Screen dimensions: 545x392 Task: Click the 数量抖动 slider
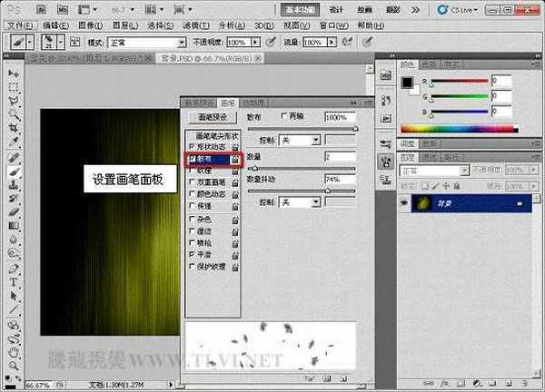click(302, 191)
